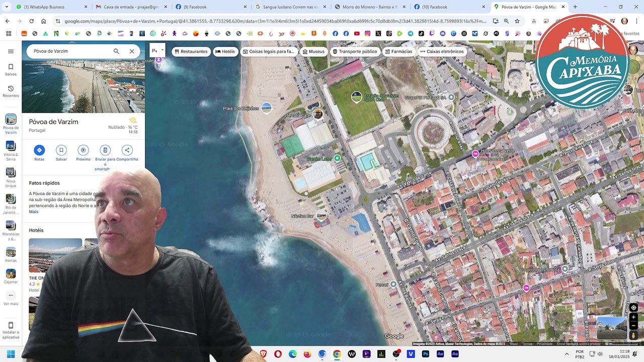Viewport: 644px width, 362px height.
Task: Zoom in on the map
Action: [633, 317]
